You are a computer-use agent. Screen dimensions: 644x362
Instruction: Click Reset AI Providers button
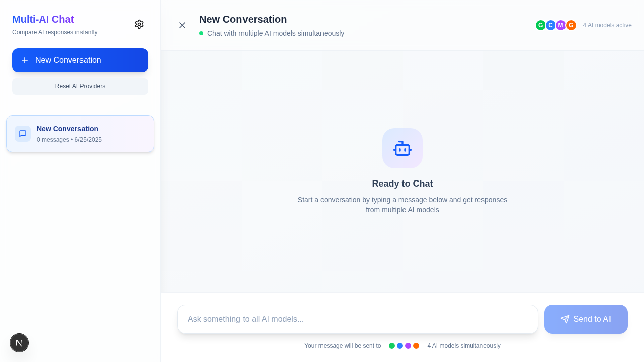(80, 86)
